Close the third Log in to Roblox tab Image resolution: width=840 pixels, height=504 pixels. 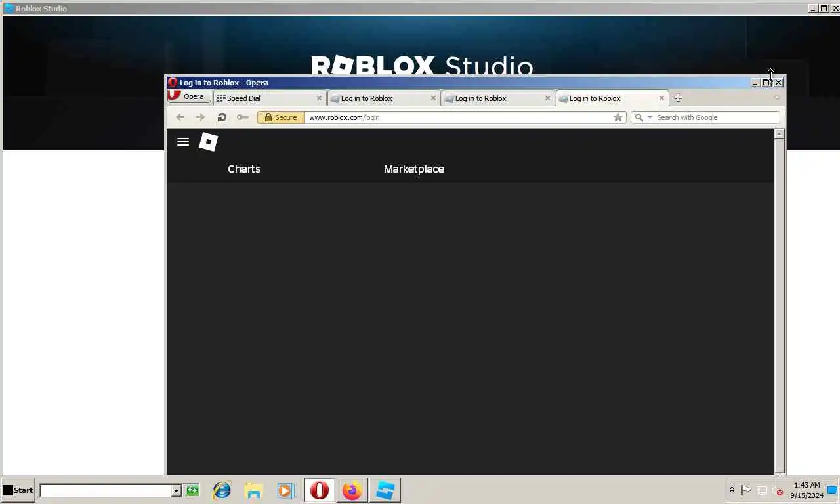tap(547, 98)
